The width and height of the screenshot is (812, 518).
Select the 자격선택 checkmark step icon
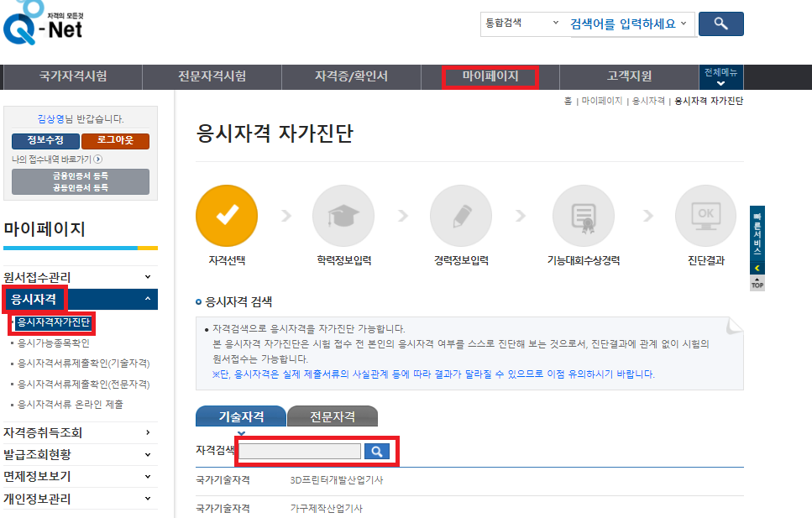(227, 216)
